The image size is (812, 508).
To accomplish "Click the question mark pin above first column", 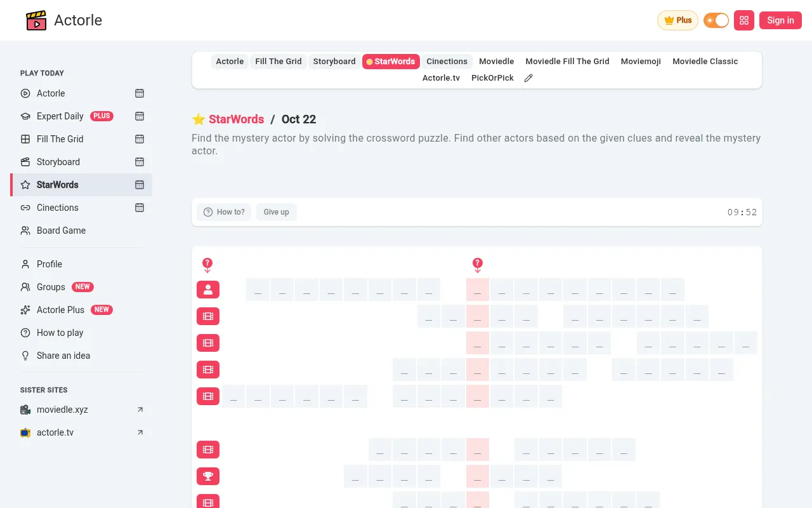I will click(x=207, y=265).
